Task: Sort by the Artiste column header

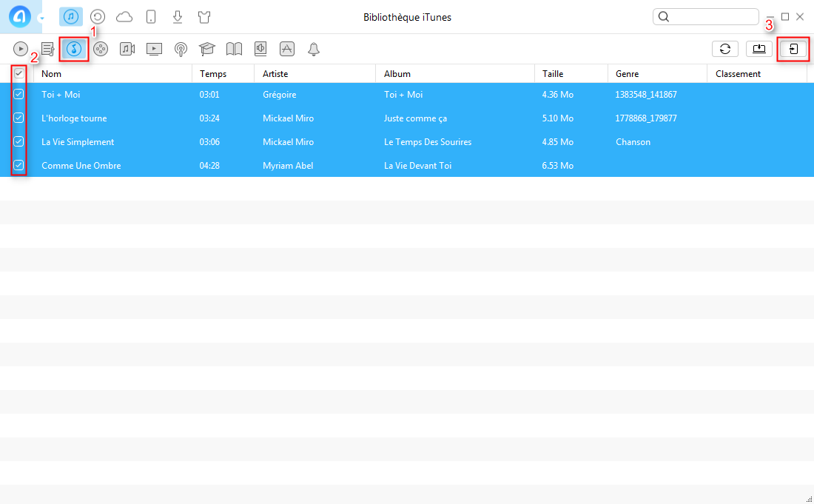Action: pos(315,74)
